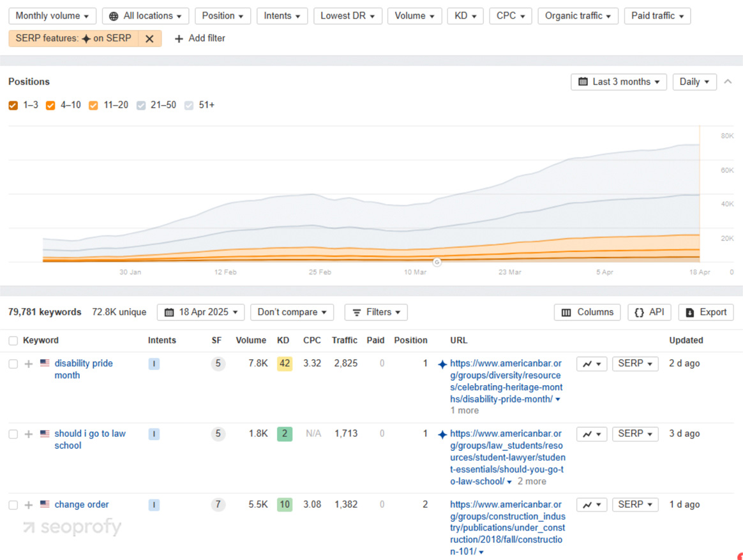Open the KD filter dropdown
Image resolution: width=743 pixels, height=560 pixels.
click(465, 16)
